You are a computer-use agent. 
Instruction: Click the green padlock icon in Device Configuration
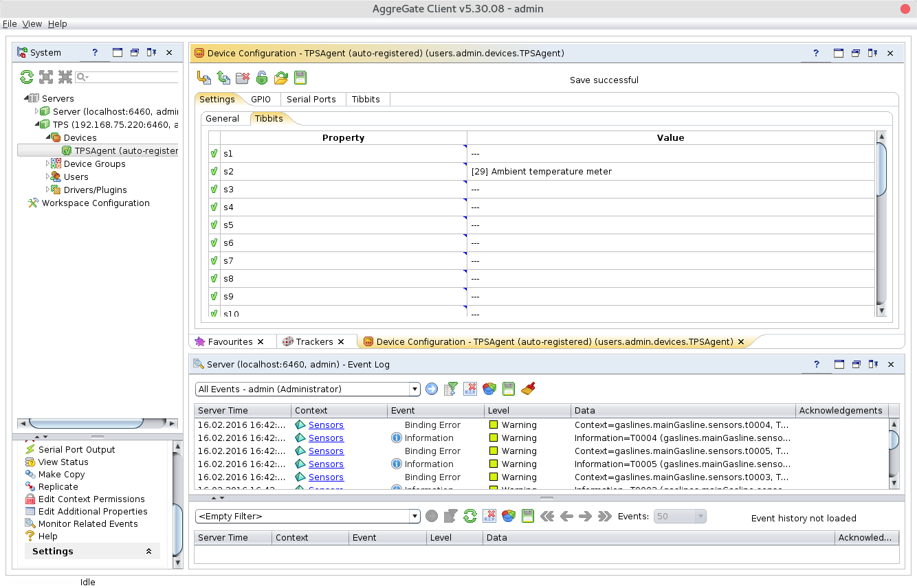(x=262, y=78)
